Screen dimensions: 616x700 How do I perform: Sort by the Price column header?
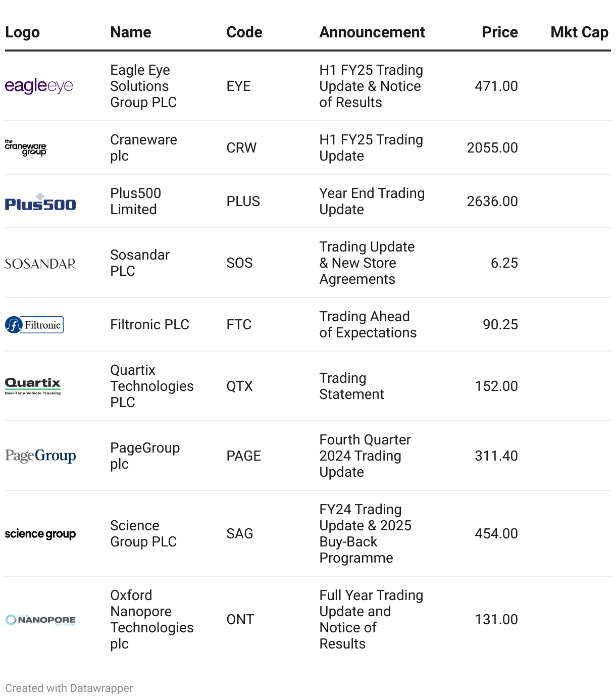tap(499, 32)
